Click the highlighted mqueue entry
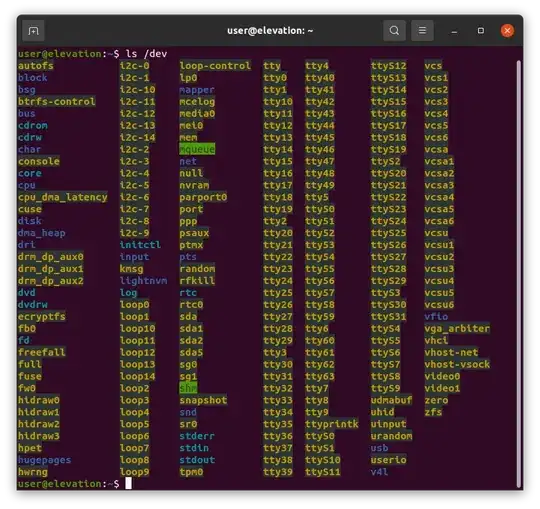 click(x=197, y=149)
